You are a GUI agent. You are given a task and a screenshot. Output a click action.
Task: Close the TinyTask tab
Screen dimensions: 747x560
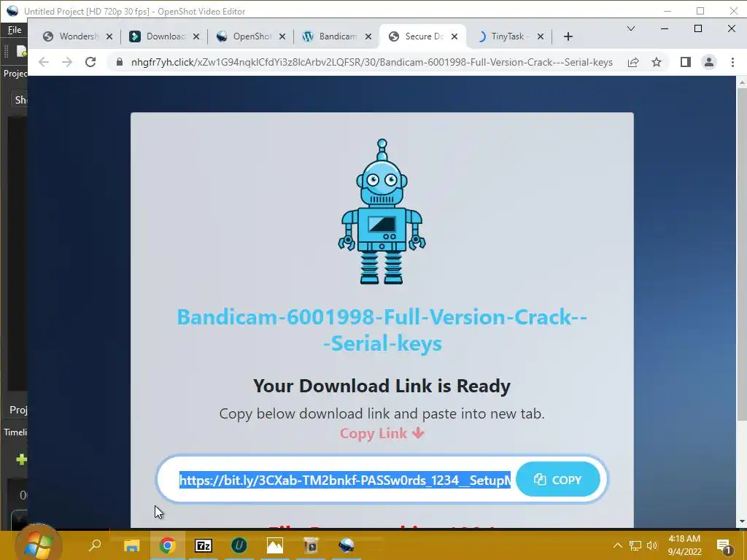coord(541,36)
